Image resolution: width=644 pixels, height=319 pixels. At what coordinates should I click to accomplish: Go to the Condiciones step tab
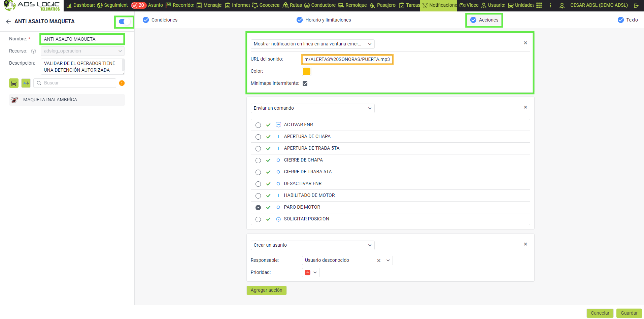pos(160,20)
